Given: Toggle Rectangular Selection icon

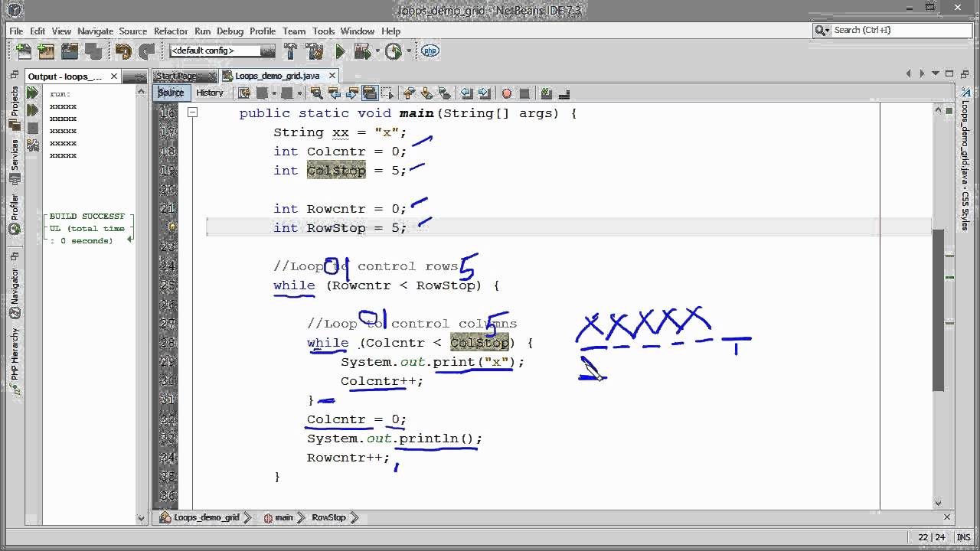Looking at the screenshot, I should (387, 93).
